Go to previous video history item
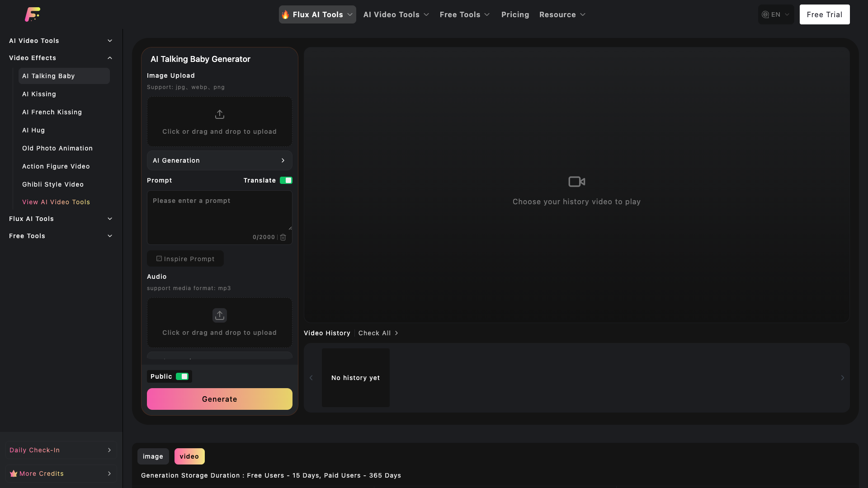This screenshot has height=488, width=868. tap(311, 378)
